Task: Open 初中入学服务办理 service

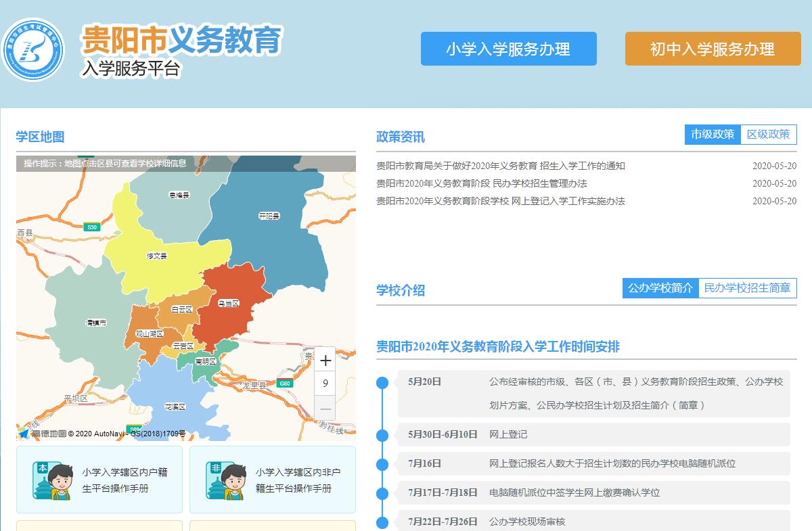Action: point(712,49)
